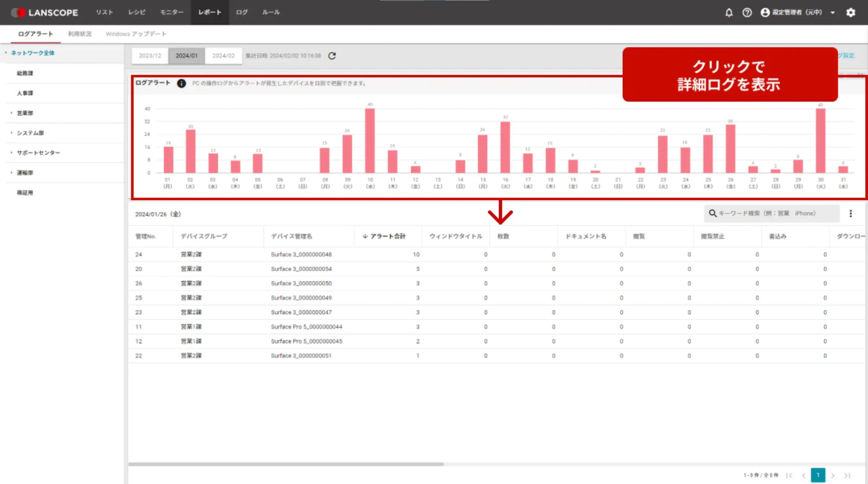Click the info icon beside ログアラート
This screenshot has width=868, height=484.
click(x=182, y=83)
